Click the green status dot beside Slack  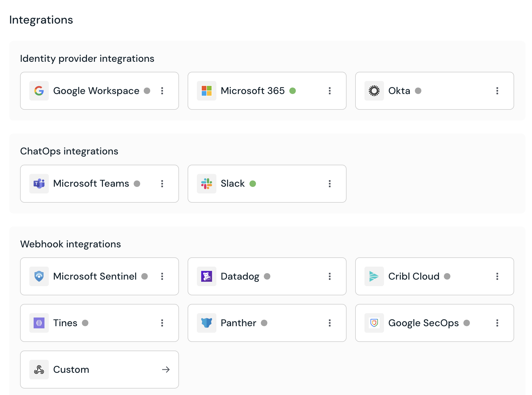point(253,184)
